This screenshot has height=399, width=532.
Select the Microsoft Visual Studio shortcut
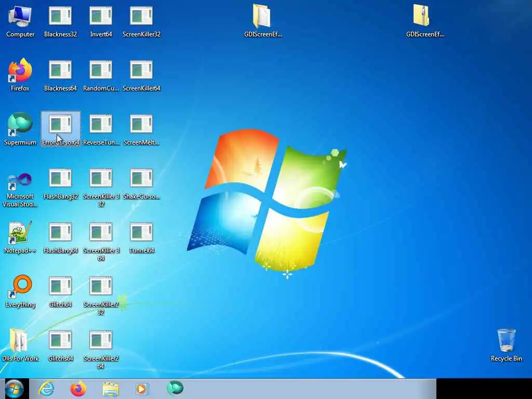tap(20, 190)
